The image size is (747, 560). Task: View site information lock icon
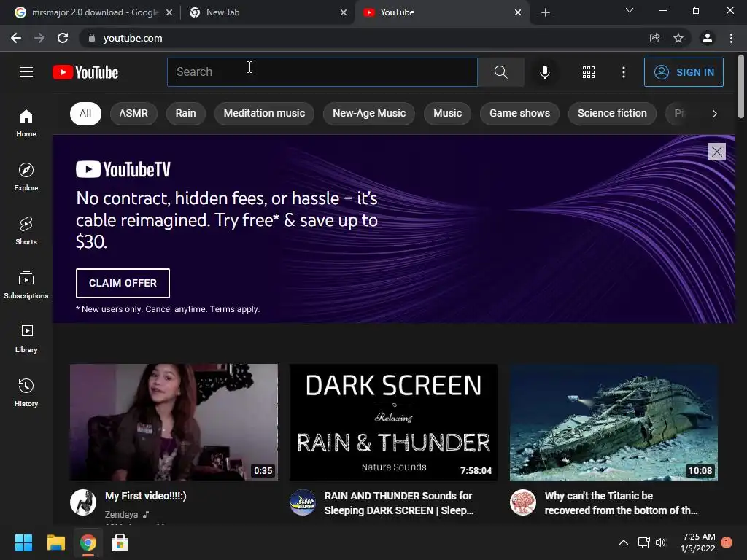92,38
